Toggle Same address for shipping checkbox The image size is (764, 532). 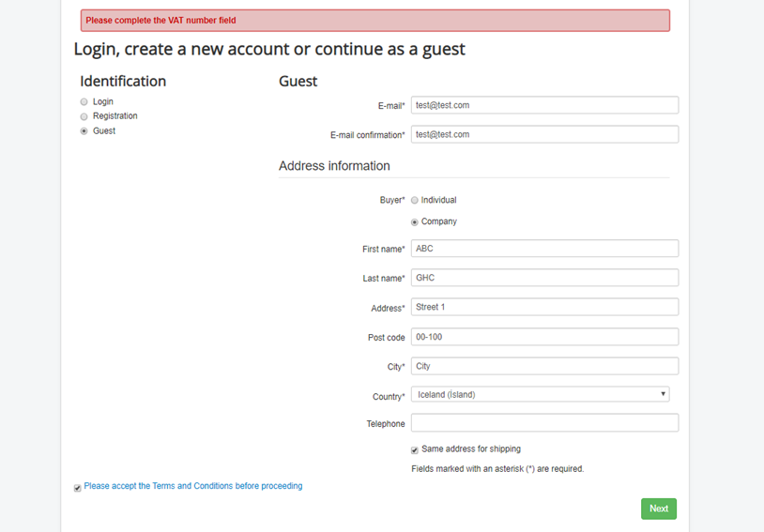pos(415,450)
